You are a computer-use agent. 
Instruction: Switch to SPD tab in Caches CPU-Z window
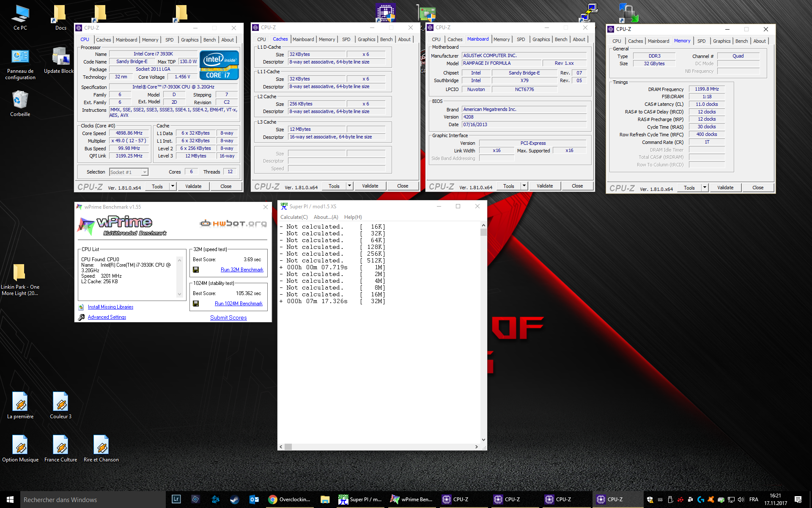(346, 39)
